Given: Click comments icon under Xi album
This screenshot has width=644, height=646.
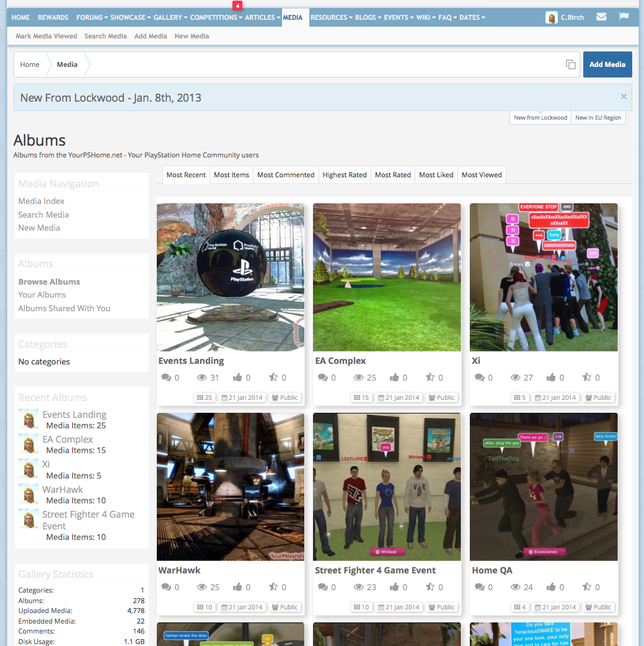Looking at the screenshot, I should [x=480, y=378].
